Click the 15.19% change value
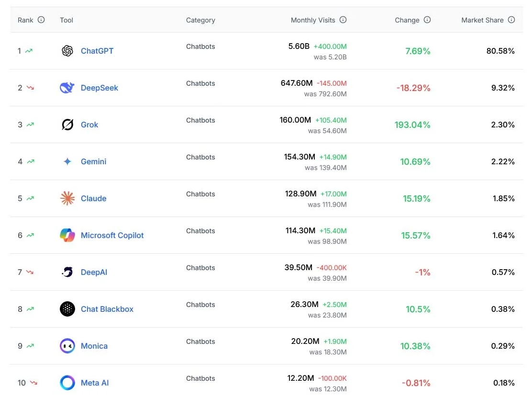The width and height of the screenshot is (532, 398). point(417,198)
